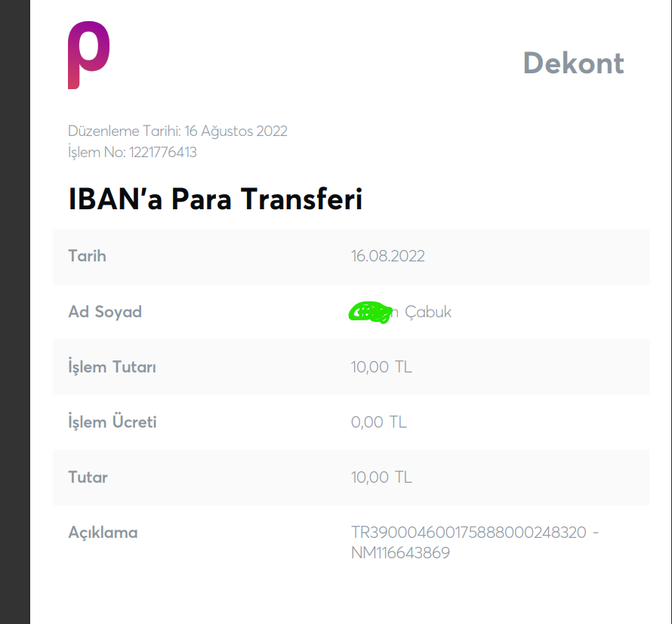The image size is (672, 624).
Task: Click the Açıklama label
Action: pos(103,533)
